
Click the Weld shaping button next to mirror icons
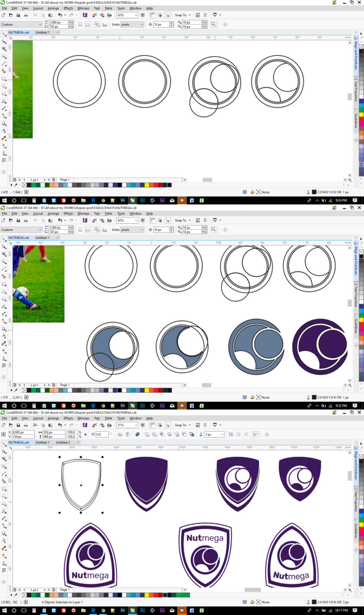(x=147, y=434)
